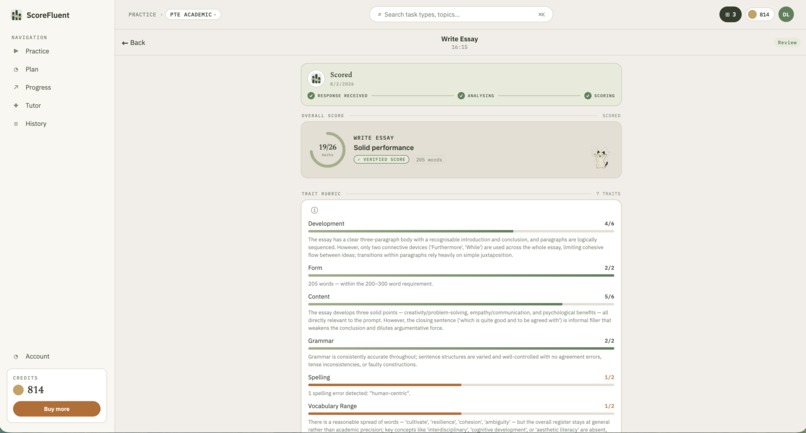Open the PTE Academic dropdown
The width and height of the screenshot is (806, 433).
point(193,14)
